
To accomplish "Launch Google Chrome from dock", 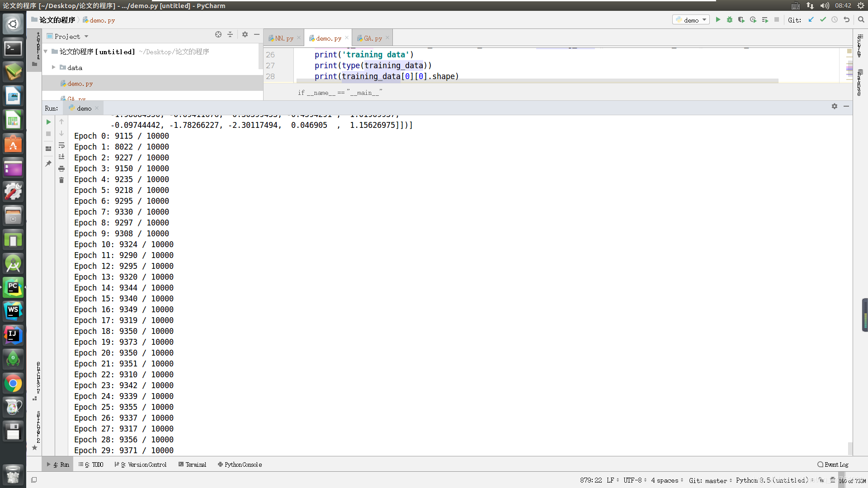I will 13,384.
